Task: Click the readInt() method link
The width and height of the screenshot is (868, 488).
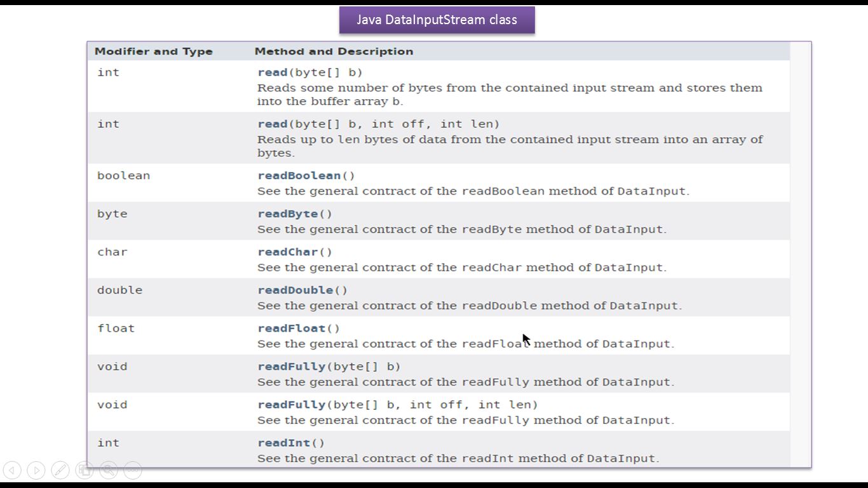Action: (284, 443)
